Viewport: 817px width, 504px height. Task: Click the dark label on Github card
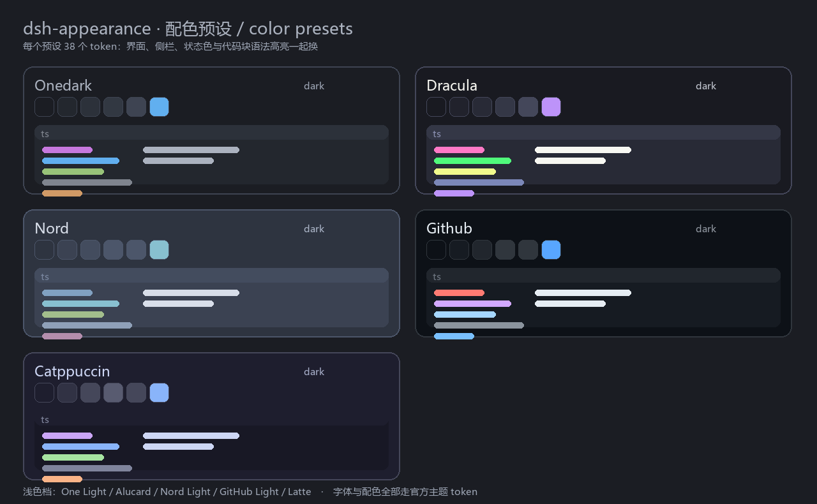706,229
